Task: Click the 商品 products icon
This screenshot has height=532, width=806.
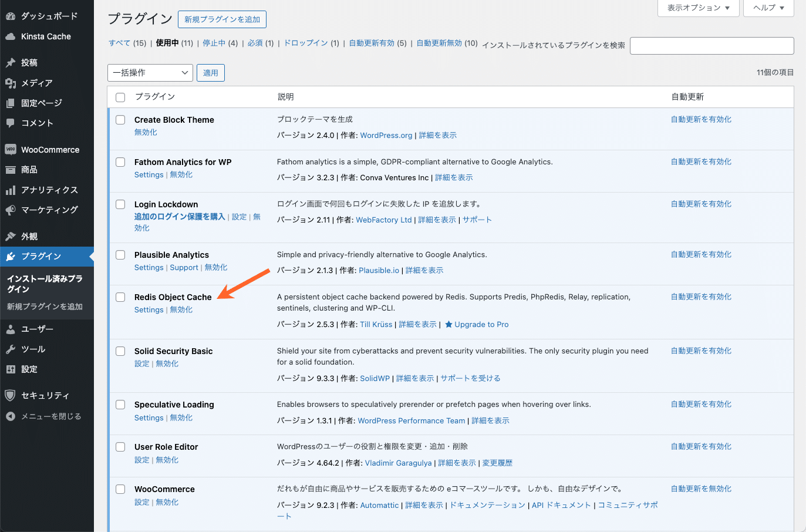Action: pos(11,170)
